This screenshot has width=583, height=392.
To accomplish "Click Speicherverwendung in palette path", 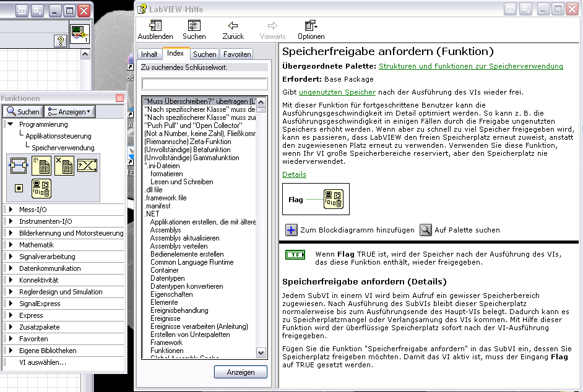I will click(63, 148).
